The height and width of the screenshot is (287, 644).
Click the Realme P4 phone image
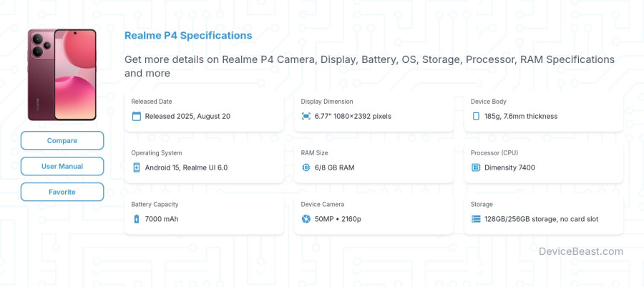[x=62, y=74]
